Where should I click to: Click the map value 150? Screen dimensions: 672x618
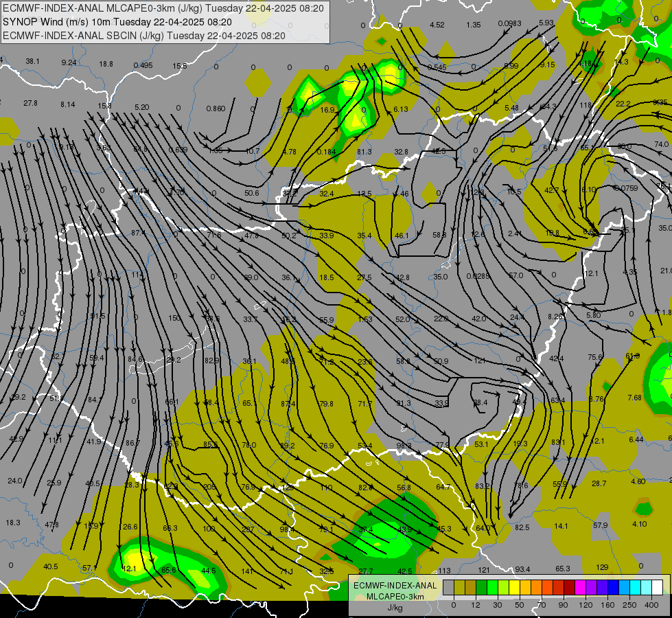point(174,318)
